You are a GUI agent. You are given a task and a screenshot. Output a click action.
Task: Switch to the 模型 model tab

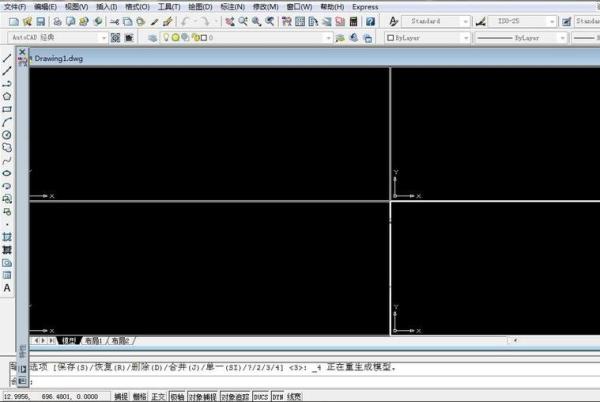pyautogui.click(x=69, y=340)
